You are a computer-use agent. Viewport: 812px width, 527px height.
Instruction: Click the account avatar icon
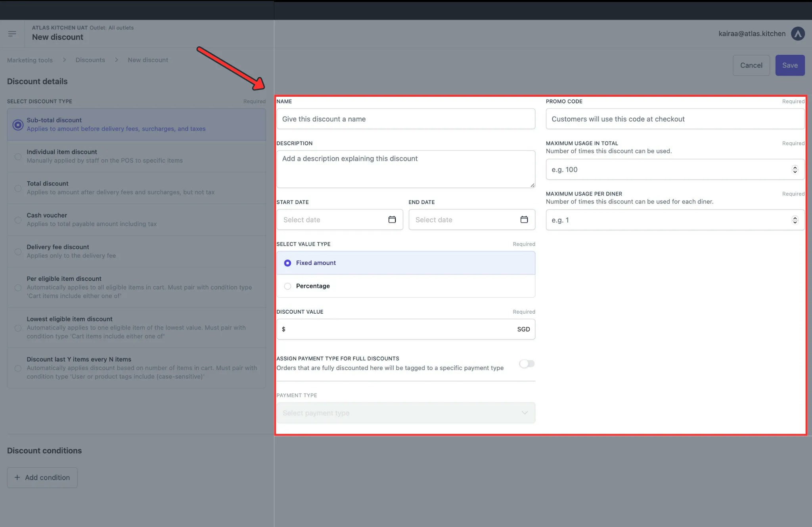point(798,34)
